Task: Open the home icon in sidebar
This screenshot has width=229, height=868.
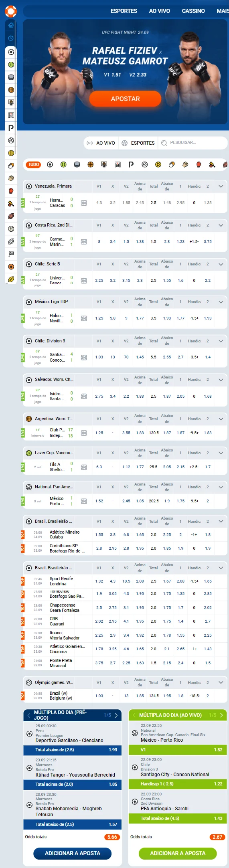Action: (x=11, y=25)
